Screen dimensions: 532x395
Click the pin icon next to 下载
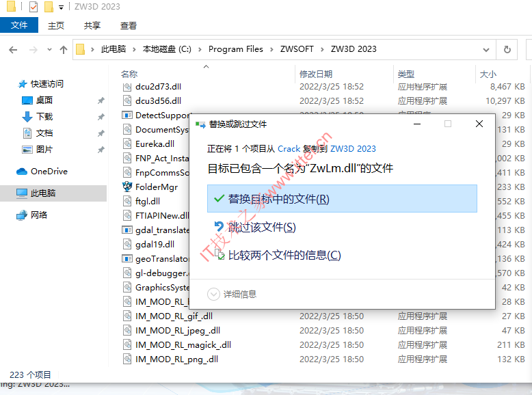pyautogui.click(x=101, y=117)
